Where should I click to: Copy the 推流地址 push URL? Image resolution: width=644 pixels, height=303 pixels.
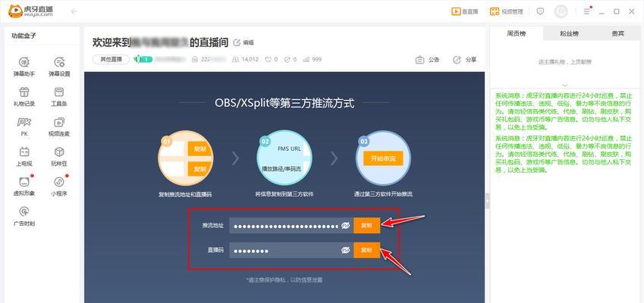(367, 226)
